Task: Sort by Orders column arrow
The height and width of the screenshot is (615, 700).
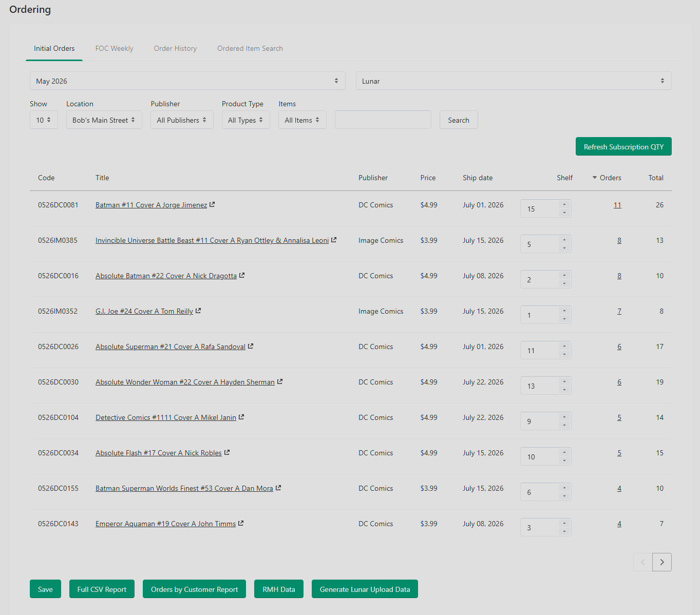Action: coord(595,178)
